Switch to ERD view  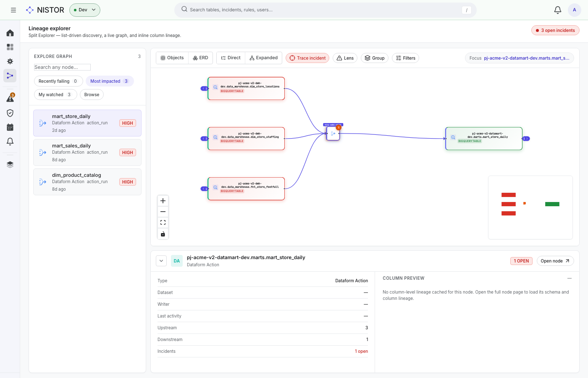(x=200, y=58)
